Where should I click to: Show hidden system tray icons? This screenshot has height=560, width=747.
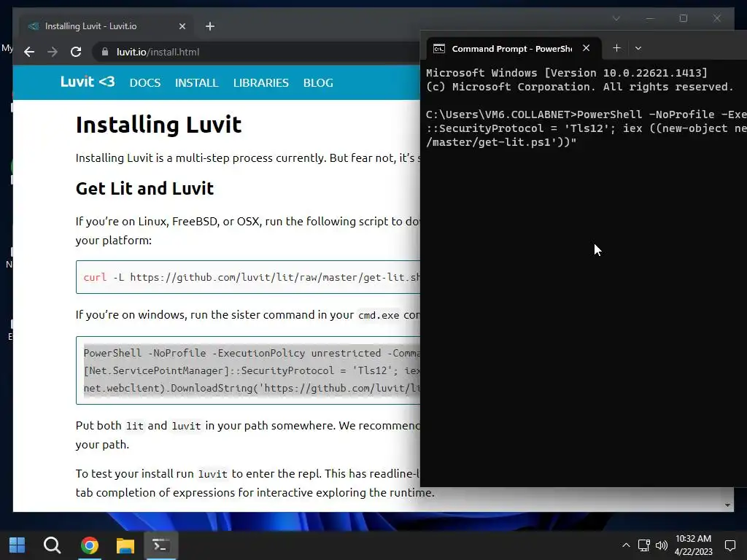pos(626,545)
